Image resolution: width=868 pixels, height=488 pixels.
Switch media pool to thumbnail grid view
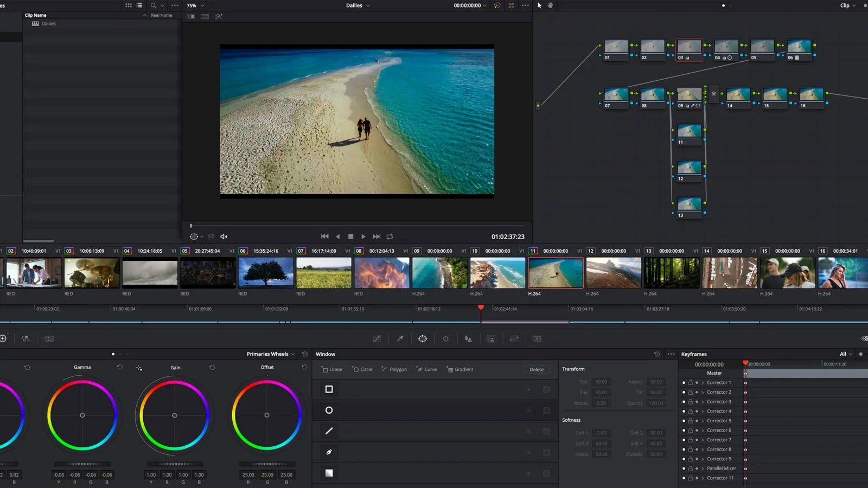(x=129, y=5)
